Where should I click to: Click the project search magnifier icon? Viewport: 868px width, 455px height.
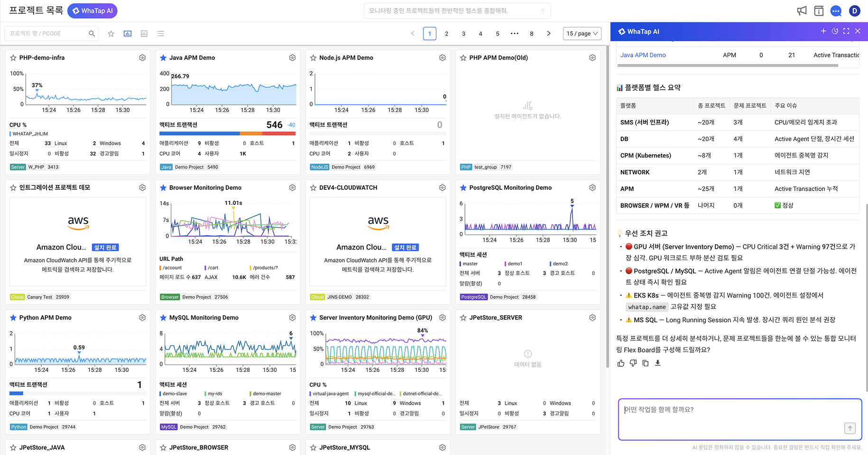pos(92,33)
